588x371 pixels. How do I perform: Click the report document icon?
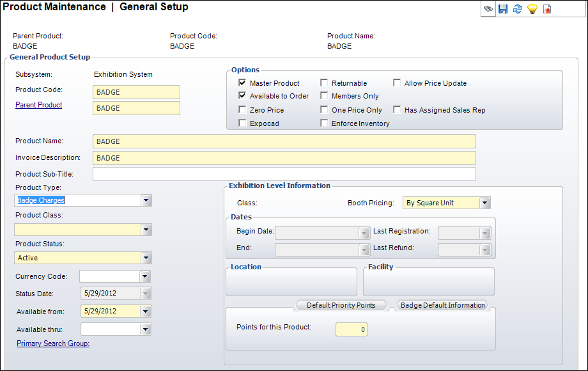pos(547,8)
